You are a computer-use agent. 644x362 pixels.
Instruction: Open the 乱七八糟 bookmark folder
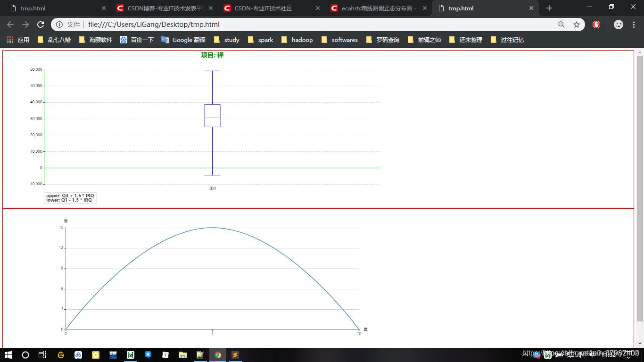tap(54, 40)
